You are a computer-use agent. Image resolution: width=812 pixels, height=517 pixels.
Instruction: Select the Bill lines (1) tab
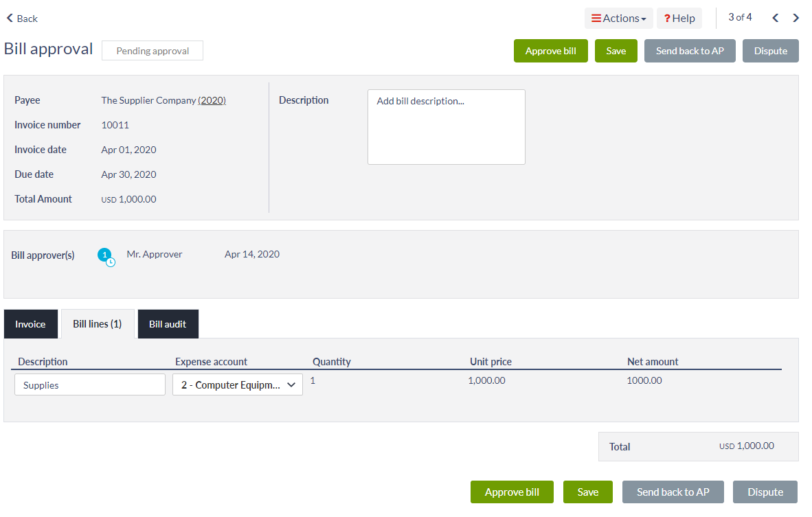(x=97, y=323)
